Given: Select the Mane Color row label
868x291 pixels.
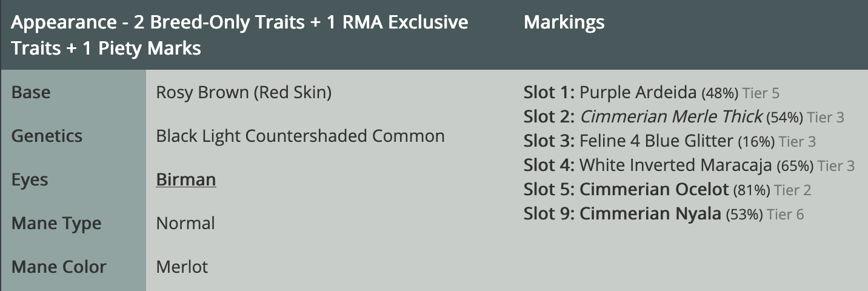Looking at the screenshot, I should click(59, 267).
